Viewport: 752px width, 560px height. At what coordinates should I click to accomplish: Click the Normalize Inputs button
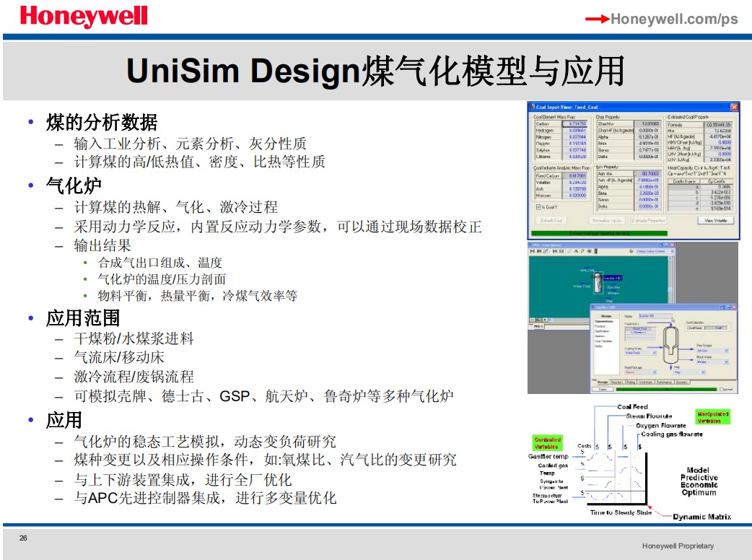coord(608,221)
